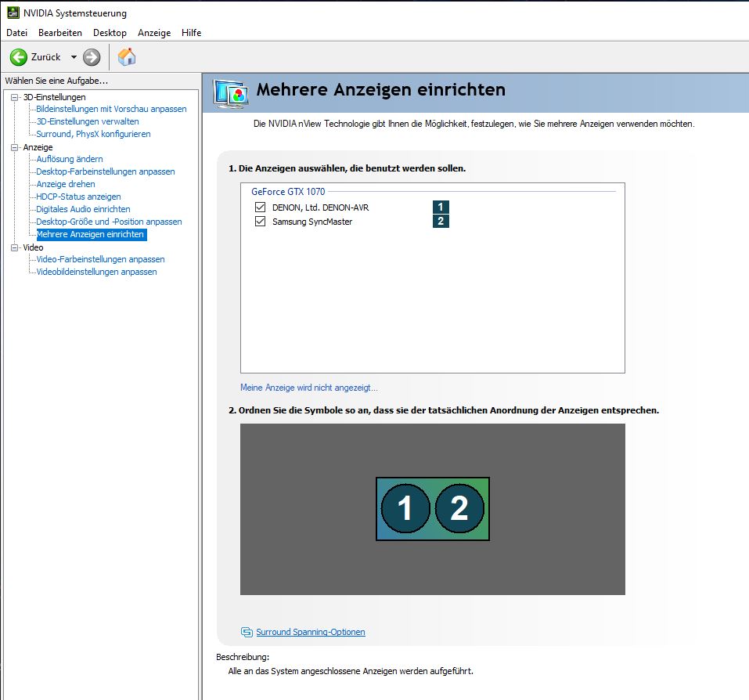749x700 pixels.
Task: Click the 3D-Einstellungen category label
Action: pyautogui.click(x=55, y=97)
